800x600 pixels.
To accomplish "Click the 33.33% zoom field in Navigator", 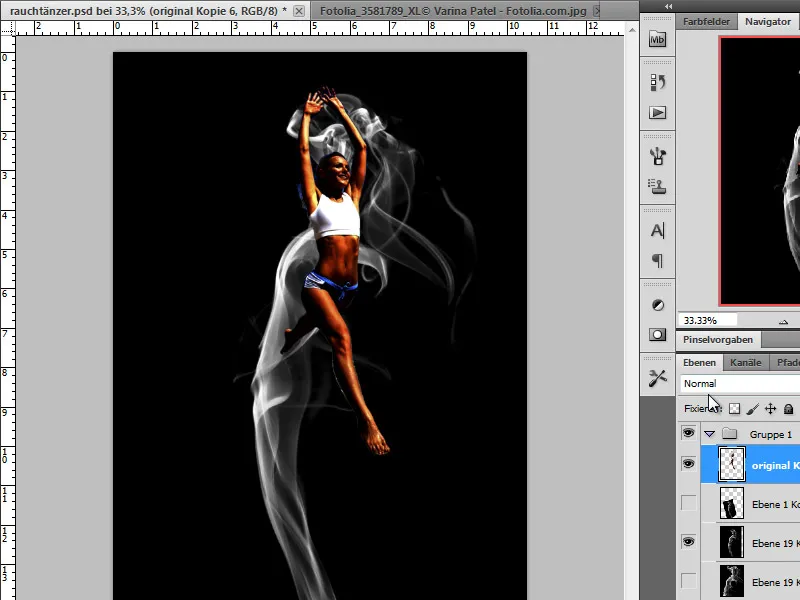I will coord(708,320).
